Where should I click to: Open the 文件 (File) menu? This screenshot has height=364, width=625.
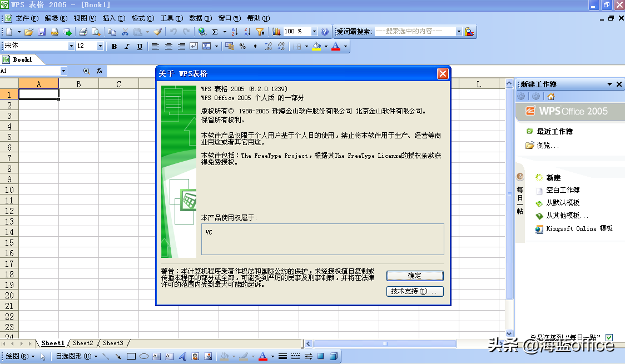[27, 18]
